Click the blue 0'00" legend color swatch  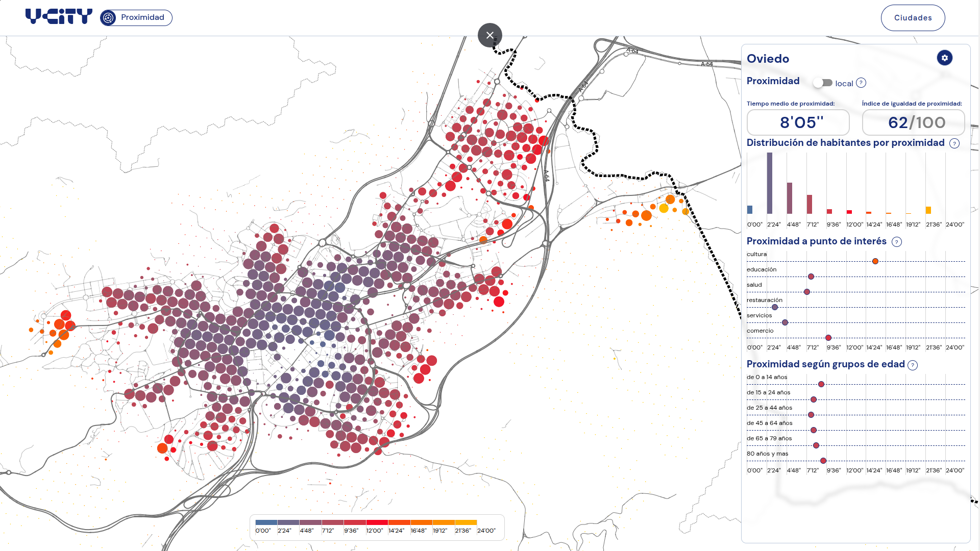coord(266,522)
